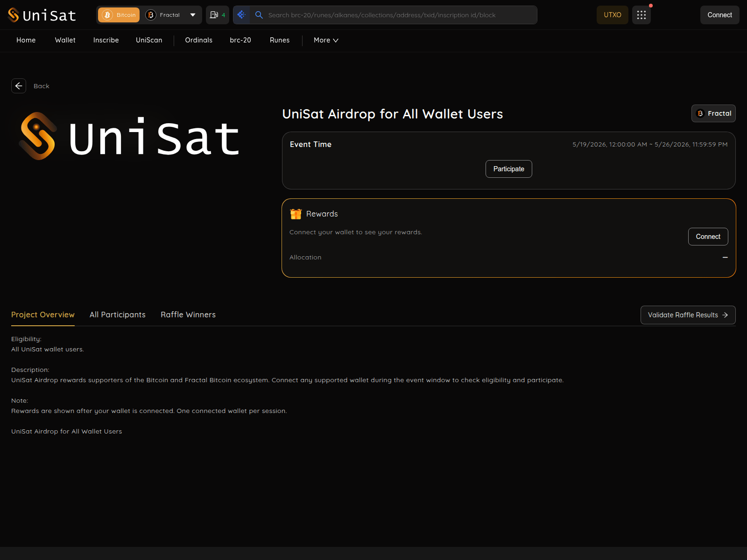Open the apps grid menu icon
Image resolution: width=747 pixels, height=560 pixels.
point(641,15)
